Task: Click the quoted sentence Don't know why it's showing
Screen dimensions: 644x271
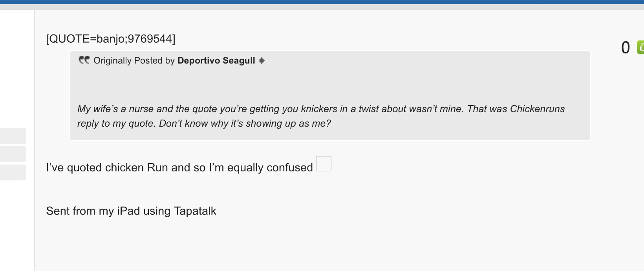Action: tap(245, 124)
